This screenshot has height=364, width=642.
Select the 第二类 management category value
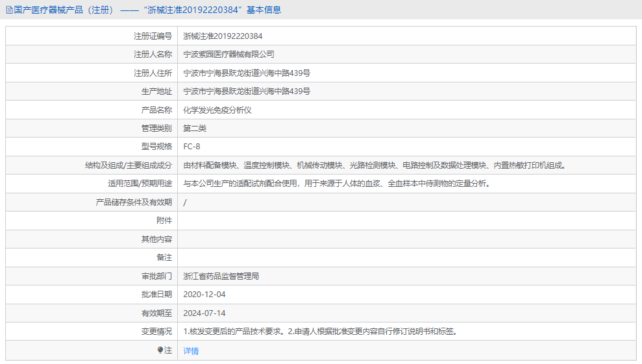[195, 128]
